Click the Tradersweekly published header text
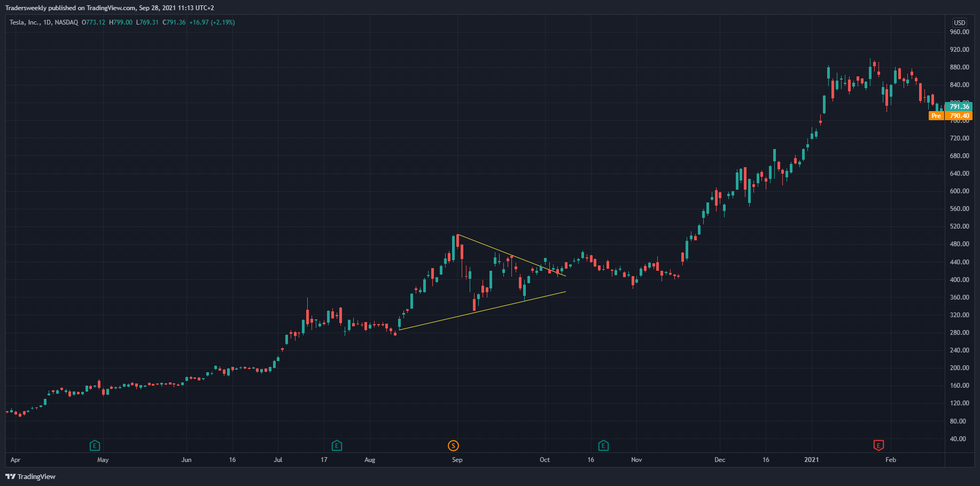The height and width of the screenshot is (486, 980). [110, 8]
